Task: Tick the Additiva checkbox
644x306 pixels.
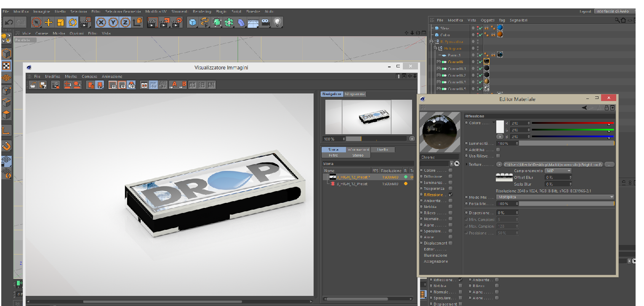Action: point(498,149)
